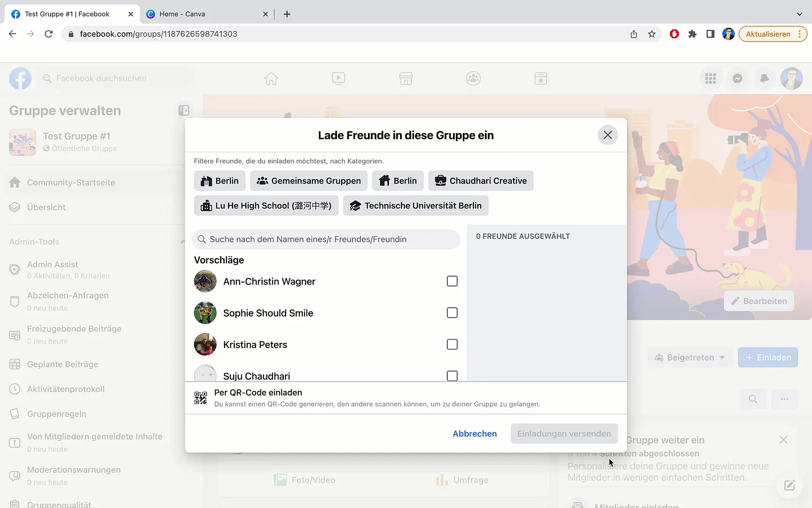812x508 pixels.
Task: Select Suju Chaudhari's checkbox
Action: pos(452,376)
